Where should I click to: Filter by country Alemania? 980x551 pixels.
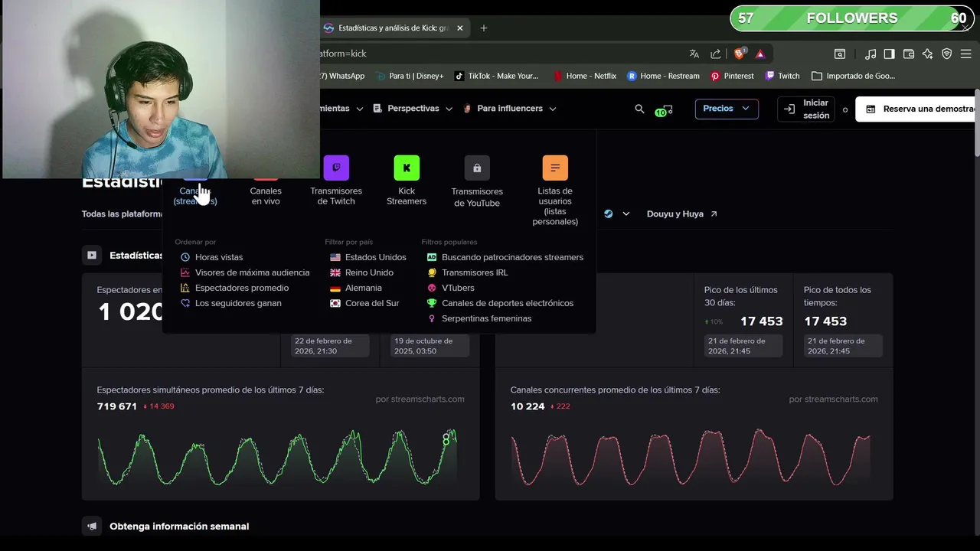pyautogui.click(x=355, y=288)
